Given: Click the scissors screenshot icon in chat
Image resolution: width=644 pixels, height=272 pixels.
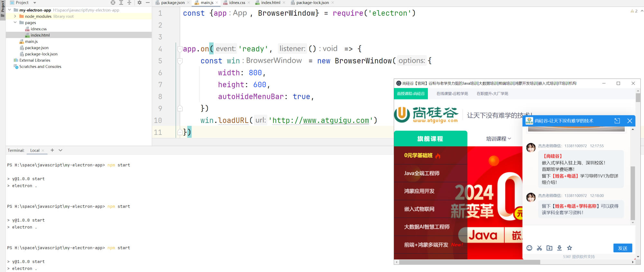Looking at the screenshot, I should coord(539,248).
